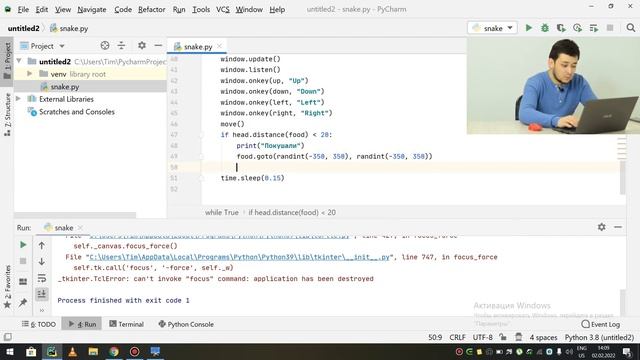Open the Python Console tool window

(x=186, y=324)
